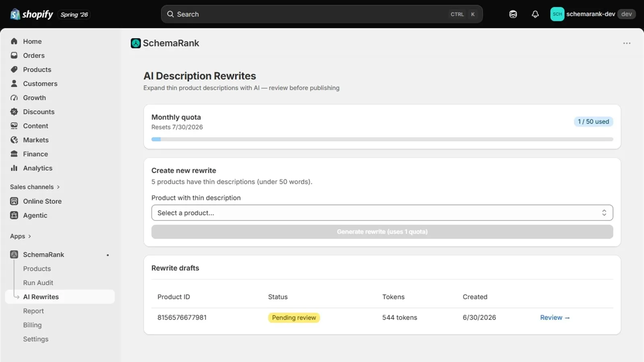Click the Review link for draft 8156576677981
The image size is (644, 362).
point(555,317)
